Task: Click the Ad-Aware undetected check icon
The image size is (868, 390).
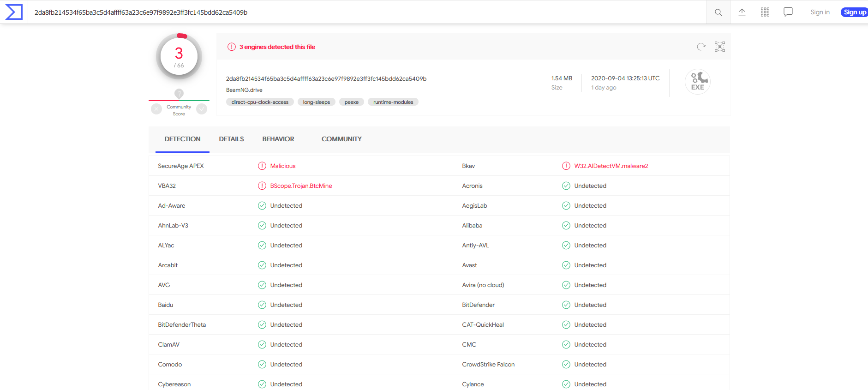Action: coord(262,205)
